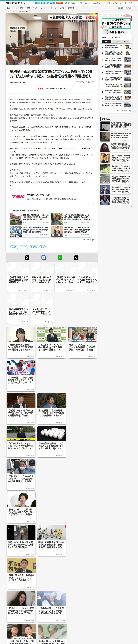Viewport: 138px width, 644px height.
Task: Open 政治スクエア in top navigation
Action: (x=70, y=3)
